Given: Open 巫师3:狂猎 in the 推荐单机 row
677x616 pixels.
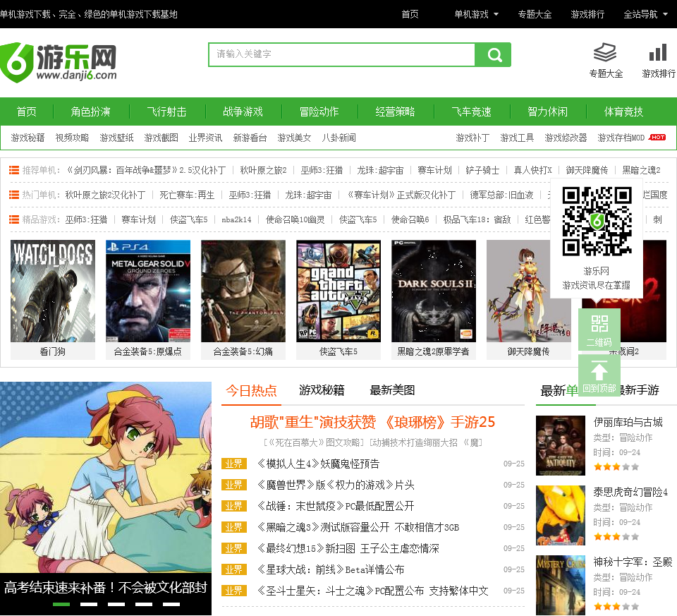Looking at the screenshot, I should coord(322,170).
